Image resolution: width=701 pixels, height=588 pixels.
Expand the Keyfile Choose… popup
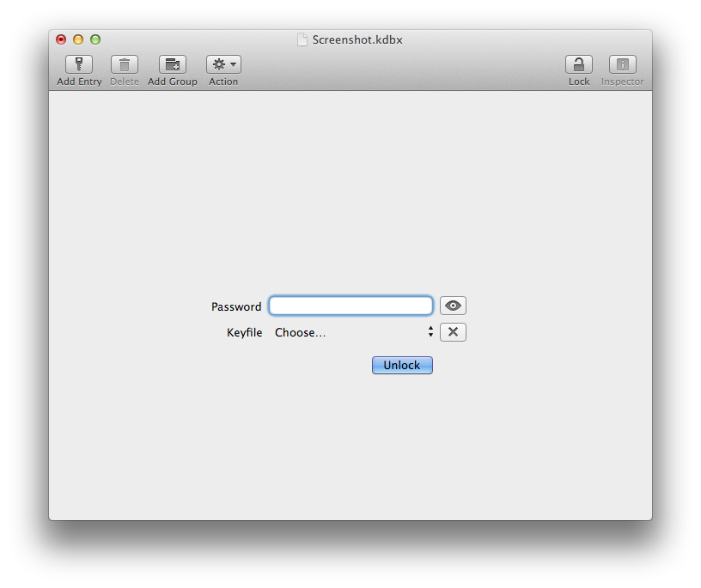coord(350,333)
